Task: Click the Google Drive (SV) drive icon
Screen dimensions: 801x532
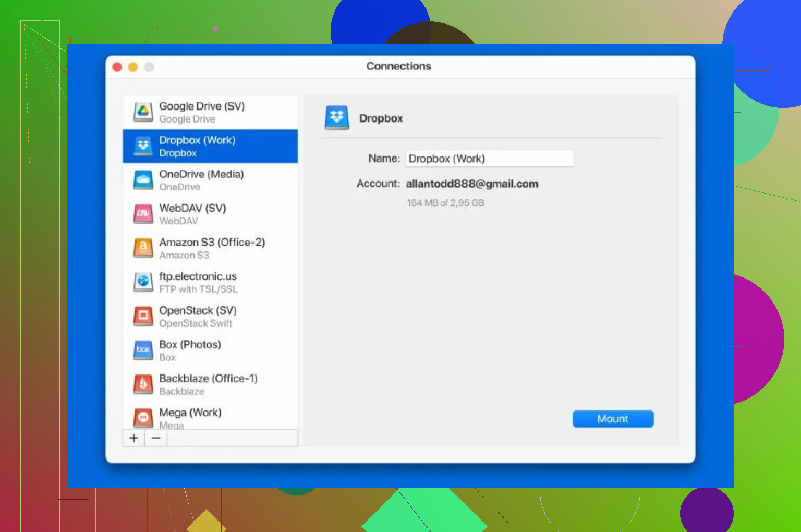Action: click(x=143, y=112)
